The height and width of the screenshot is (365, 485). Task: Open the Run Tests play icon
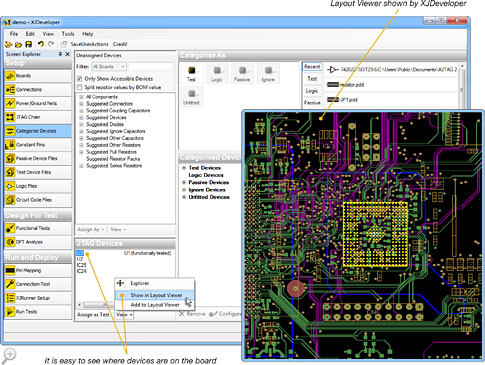[10, 312]
